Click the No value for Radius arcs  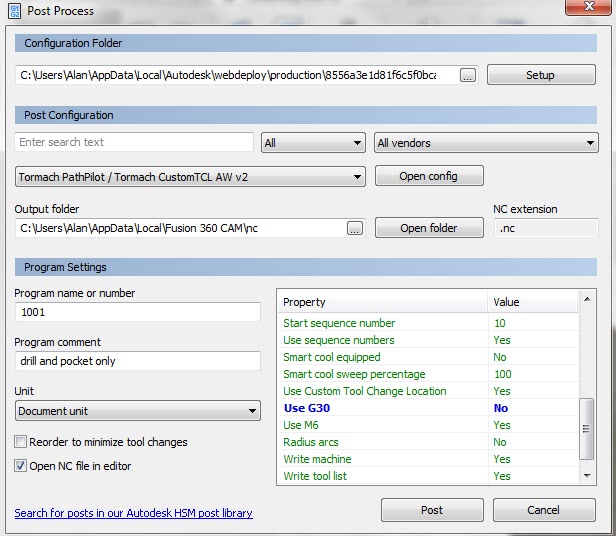coord(500,442)
